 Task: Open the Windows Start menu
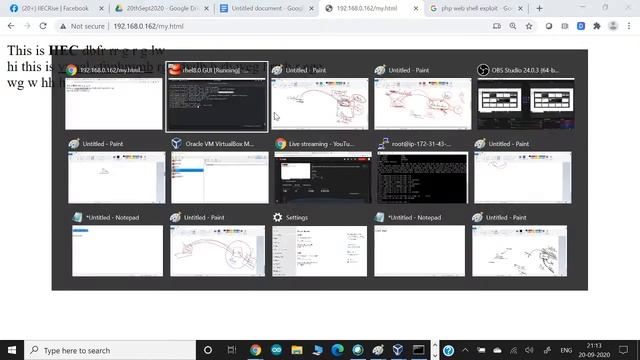point(12,350)
